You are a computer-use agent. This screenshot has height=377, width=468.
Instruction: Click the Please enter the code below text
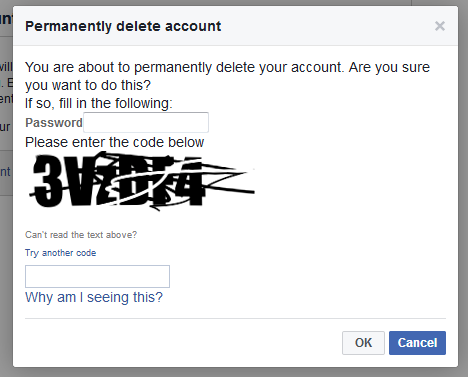(114, 142)
